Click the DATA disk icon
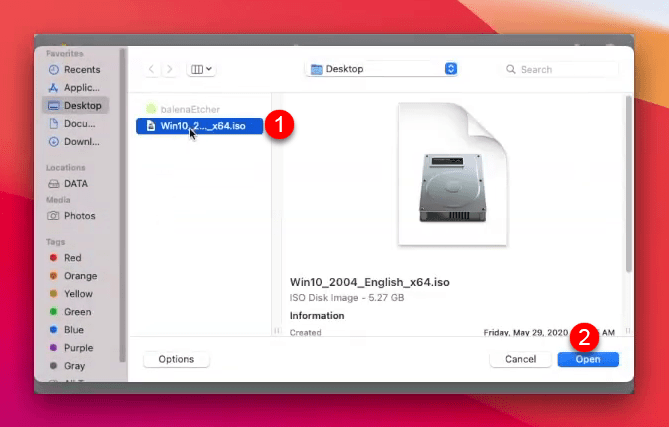Image resolution: width=669 pixels, height=427 pixels. 54,183
